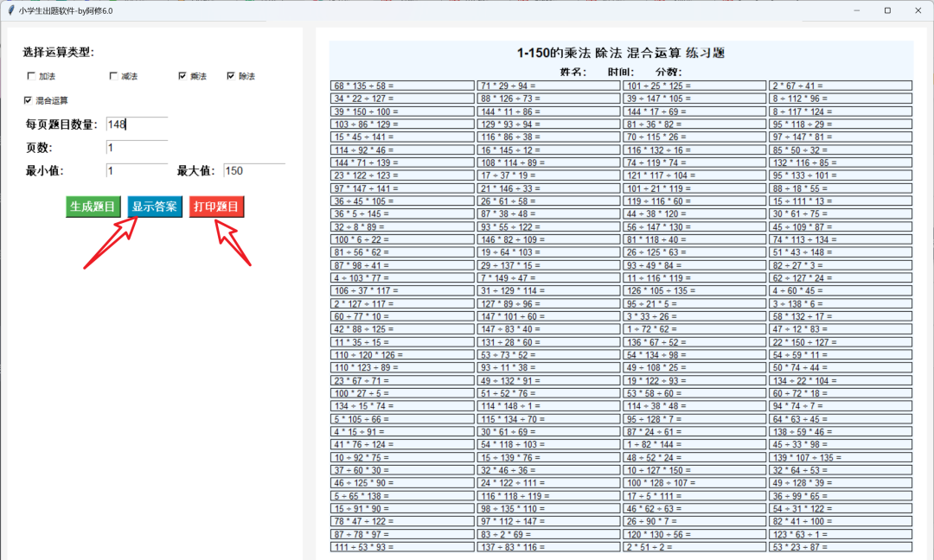Select the cell "2 * 67 ÷ 41 ="
Screen dimensions: 934x560
point(840,86)
